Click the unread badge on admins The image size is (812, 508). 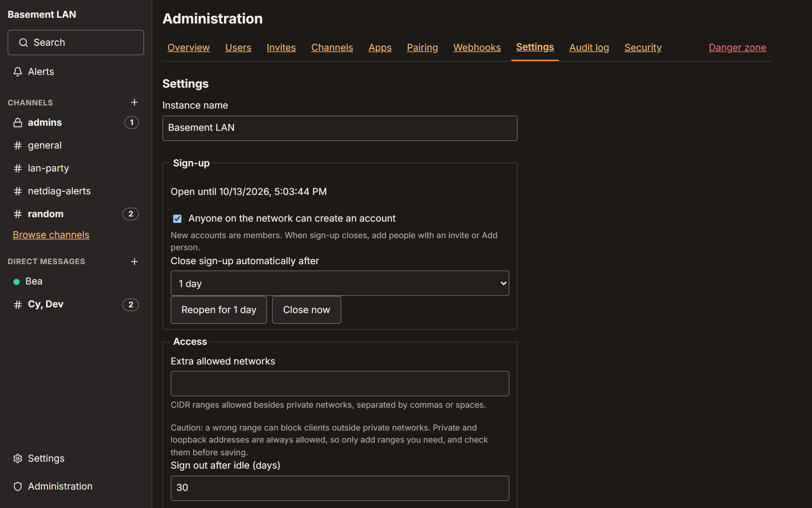coord(132,123)
